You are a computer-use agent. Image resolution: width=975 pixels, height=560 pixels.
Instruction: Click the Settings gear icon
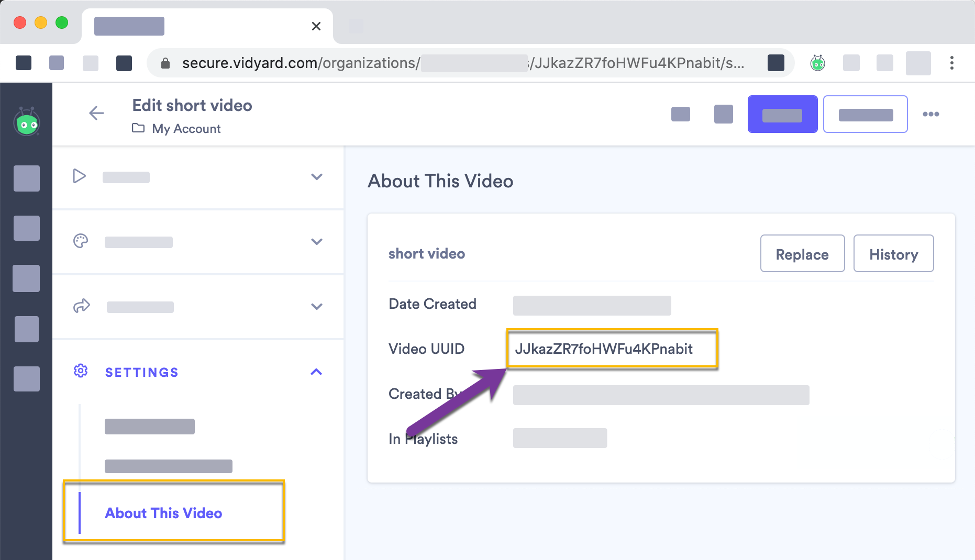click(81, 371)
